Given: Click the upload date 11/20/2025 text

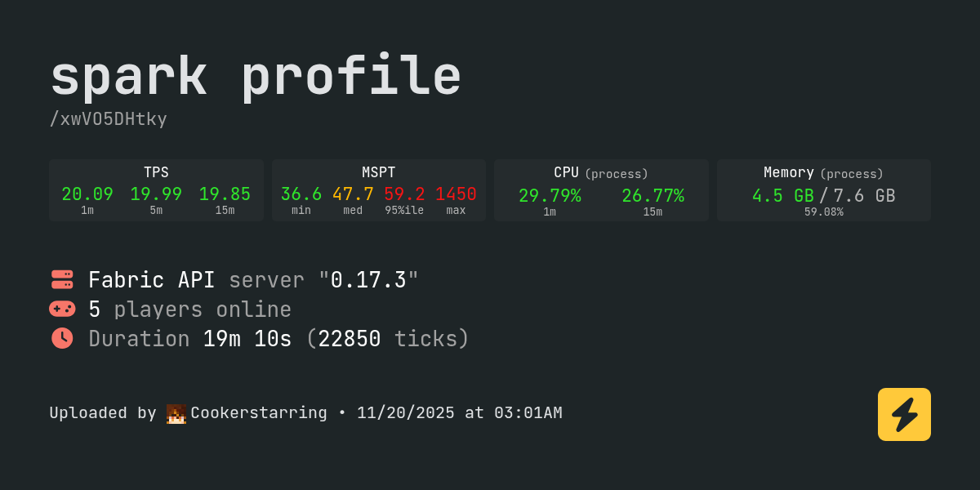Looking at the screenshot, I should (x=405, y=413).
